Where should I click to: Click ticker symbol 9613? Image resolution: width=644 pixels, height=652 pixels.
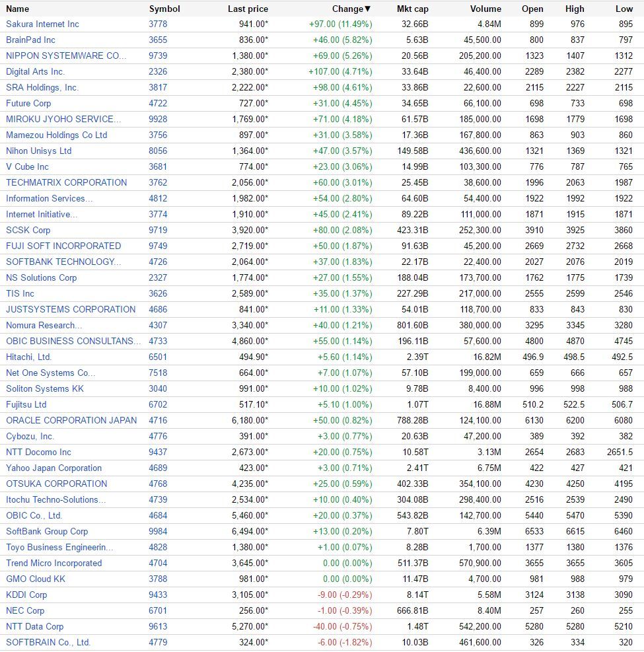[x=158, y=626]
